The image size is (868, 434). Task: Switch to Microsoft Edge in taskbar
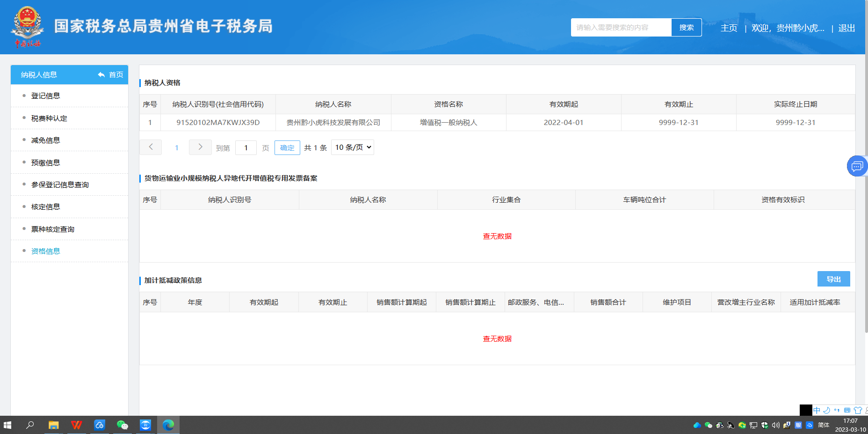[x=168, y=425]
